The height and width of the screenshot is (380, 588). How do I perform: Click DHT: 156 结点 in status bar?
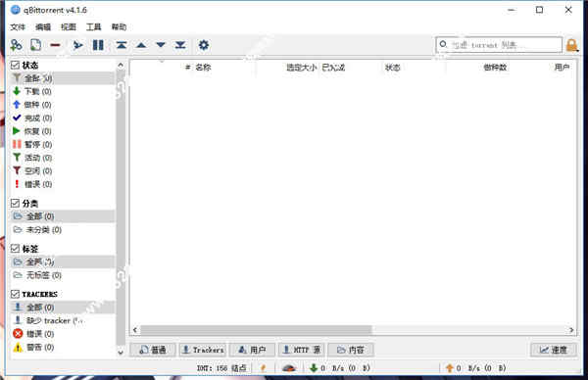coord(221,368)
